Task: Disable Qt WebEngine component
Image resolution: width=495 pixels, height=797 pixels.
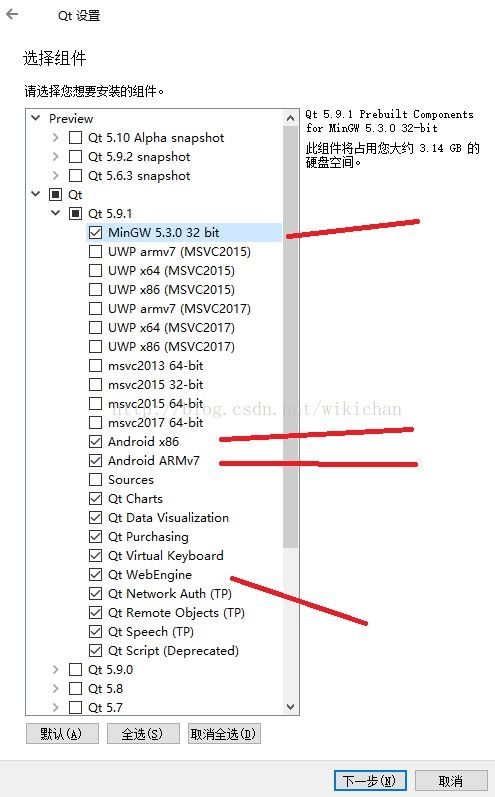Action: pos(96,574)
